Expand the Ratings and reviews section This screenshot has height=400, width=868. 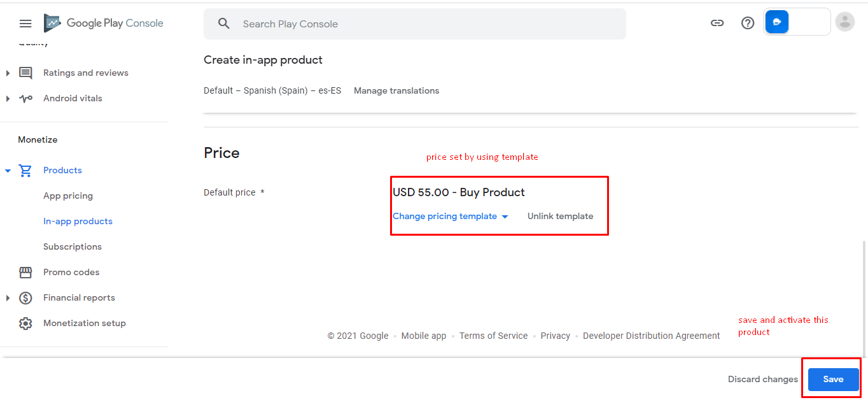(8, 73)
